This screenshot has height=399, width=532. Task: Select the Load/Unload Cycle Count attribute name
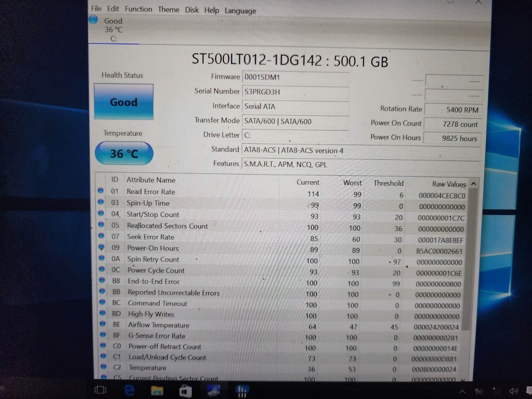tap(167, 357)
